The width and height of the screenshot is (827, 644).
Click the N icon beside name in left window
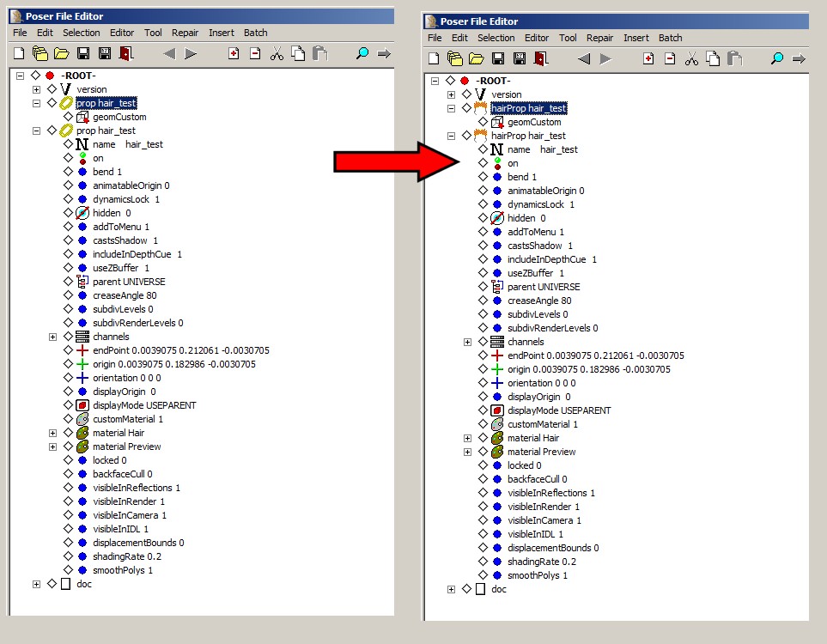[82, 144]
